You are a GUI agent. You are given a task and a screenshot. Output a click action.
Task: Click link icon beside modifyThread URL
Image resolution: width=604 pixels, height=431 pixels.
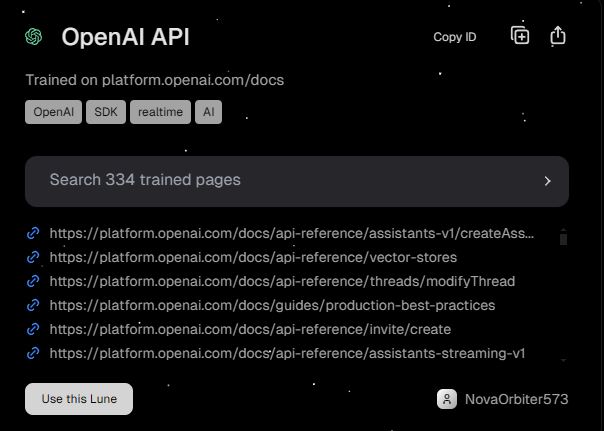click(x=33, y=281)
